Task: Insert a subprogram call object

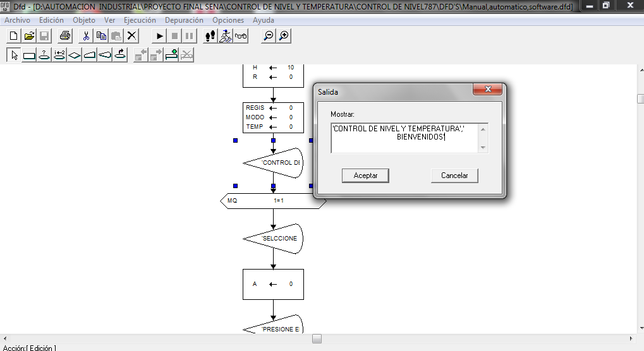Action: [x=120, y=55]
